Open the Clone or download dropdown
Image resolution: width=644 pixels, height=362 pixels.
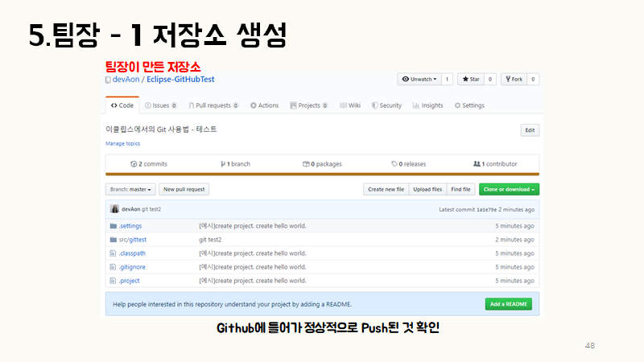[x=509, y=189]
